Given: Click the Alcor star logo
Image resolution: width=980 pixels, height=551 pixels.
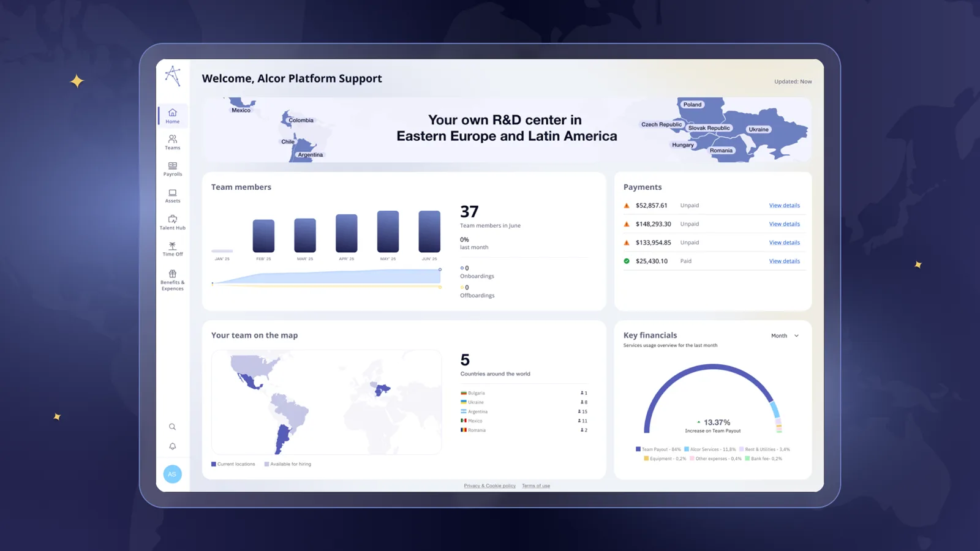Looking at the screenshot, I should click(173, 76).
